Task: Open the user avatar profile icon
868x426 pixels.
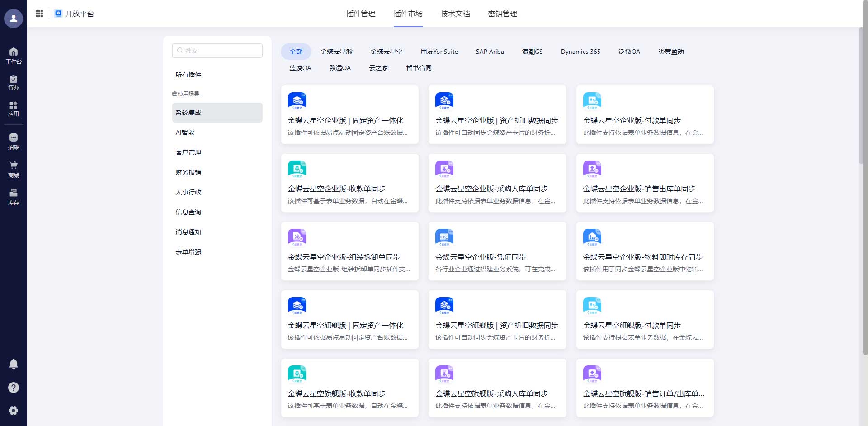Action: pos(14,19)
